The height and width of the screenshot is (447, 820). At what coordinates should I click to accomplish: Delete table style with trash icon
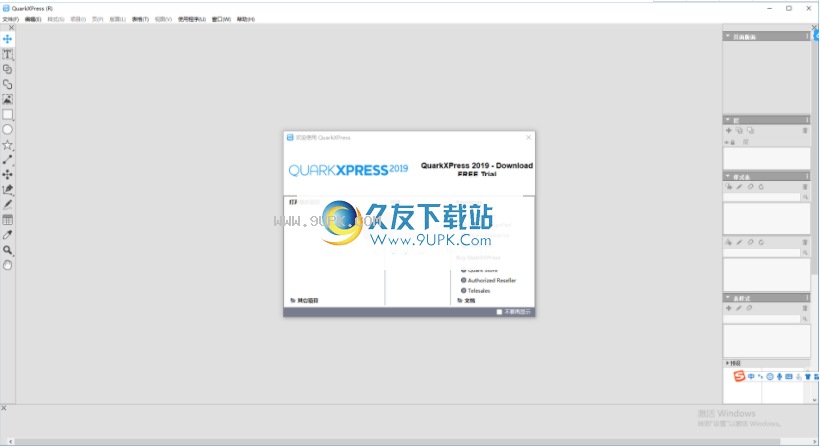pos(805,308)
